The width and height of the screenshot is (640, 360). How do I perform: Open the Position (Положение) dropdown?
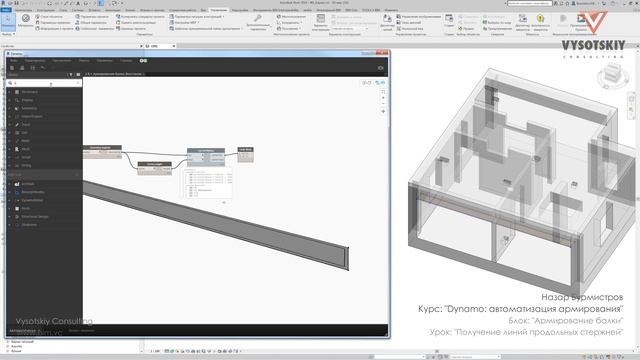289,29
